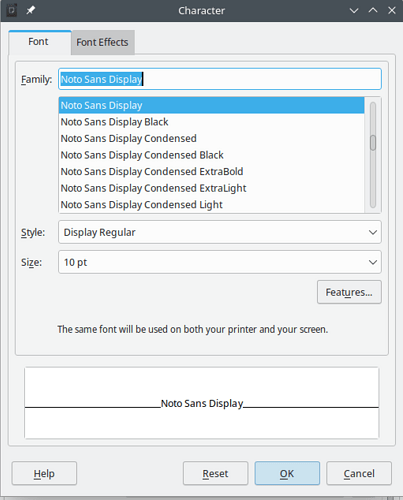Click the Size field showing 10 pt
Viewport: 403px width, 500px height.
(220, 262)
